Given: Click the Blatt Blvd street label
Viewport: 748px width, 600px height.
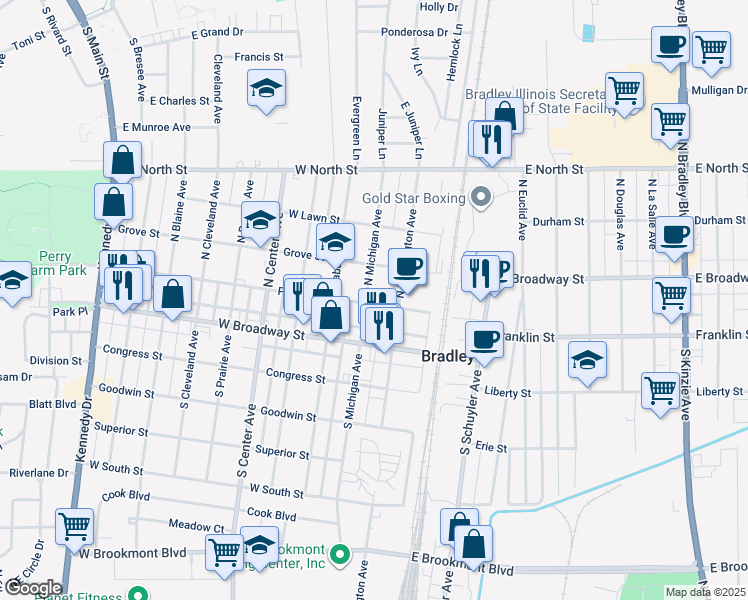Looking at the screenshot, I should [x=52, y=404].
